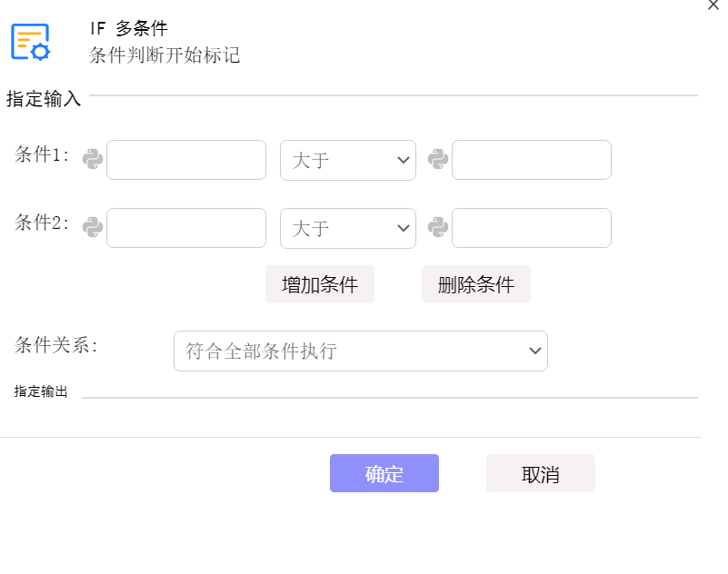Click Python icon before 条件1 right input
Screen dimensions: 728x574
click(x=438, y=159)
